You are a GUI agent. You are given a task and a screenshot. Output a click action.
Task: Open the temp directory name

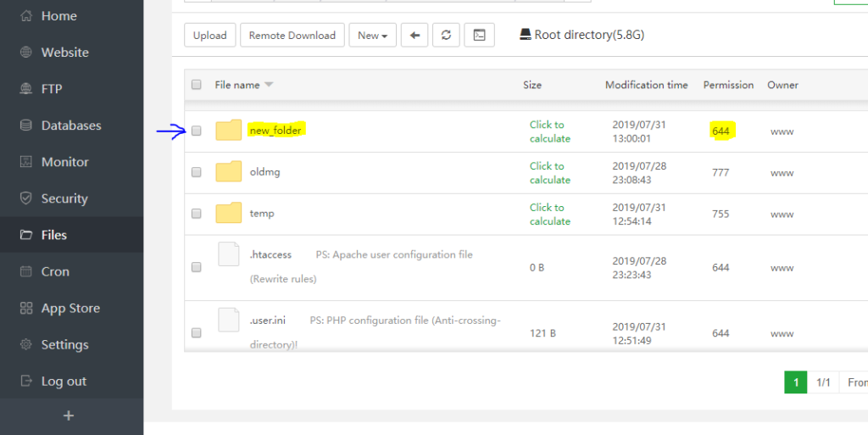click(262, 214)
